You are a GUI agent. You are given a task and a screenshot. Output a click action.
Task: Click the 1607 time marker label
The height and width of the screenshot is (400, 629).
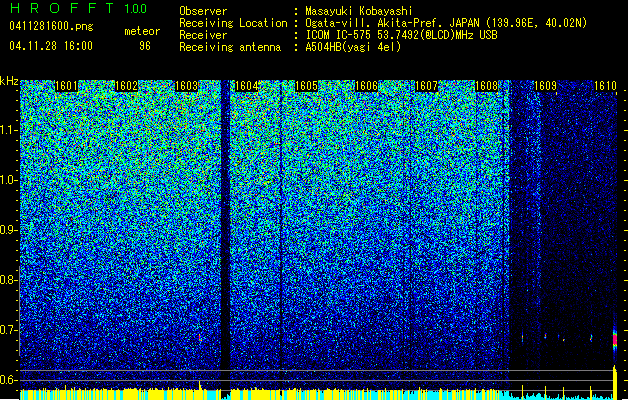(x=426, y=86)
